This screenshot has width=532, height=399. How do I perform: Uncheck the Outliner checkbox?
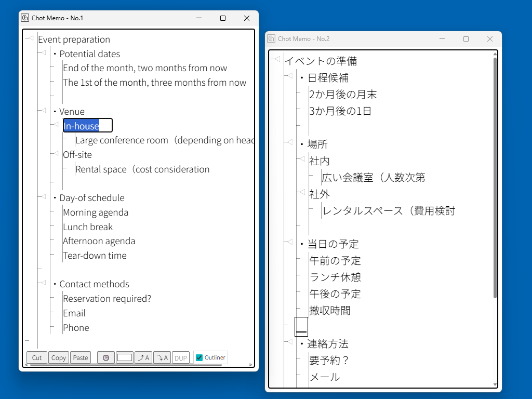click(x=199, y=357)
